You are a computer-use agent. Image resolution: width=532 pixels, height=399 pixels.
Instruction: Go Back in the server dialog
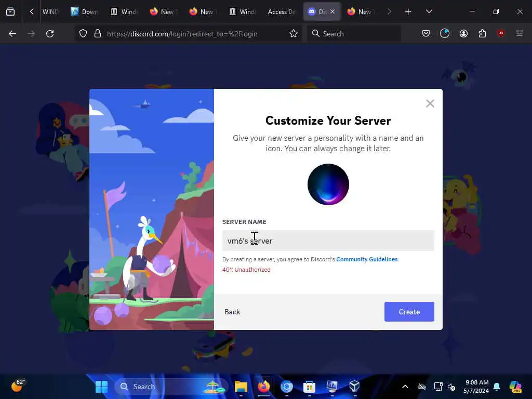232,312
